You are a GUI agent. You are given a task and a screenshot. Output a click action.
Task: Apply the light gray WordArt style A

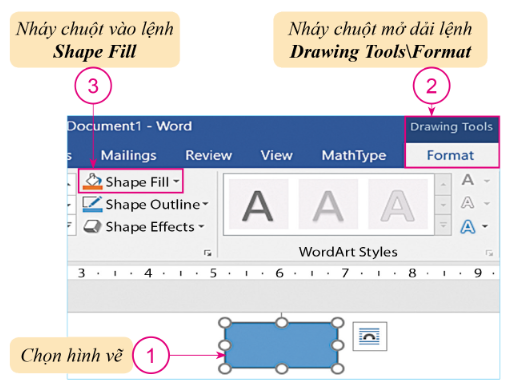(x=328, y=204)
